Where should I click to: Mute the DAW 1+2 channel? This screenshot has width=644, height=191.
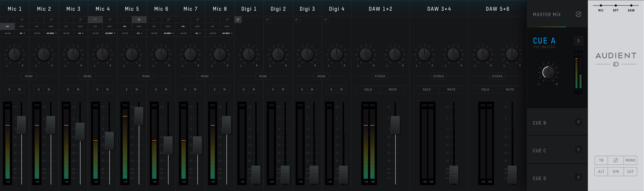click(393, 90)
